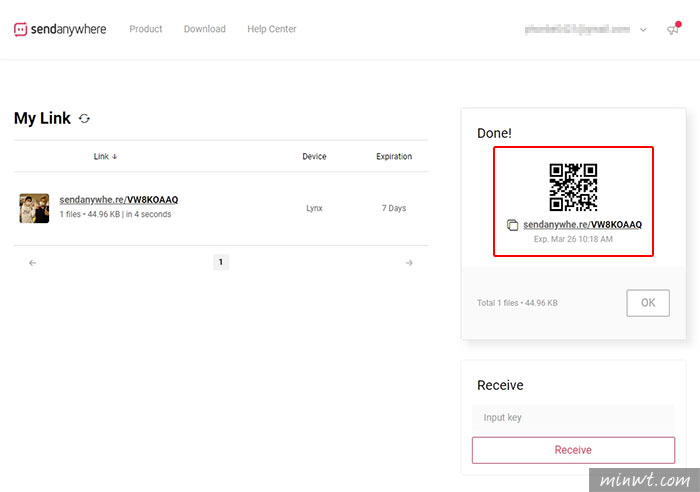This screenshot has width=700, height=492.
Task: Focus the Input key field
Action: pos(573,417)
